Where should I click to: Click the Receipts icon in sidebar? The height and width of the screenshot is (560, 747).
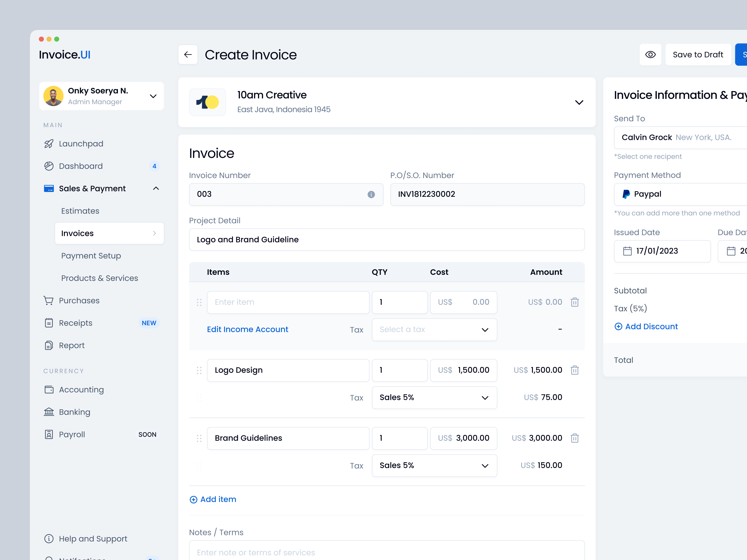tap(49, 323)
